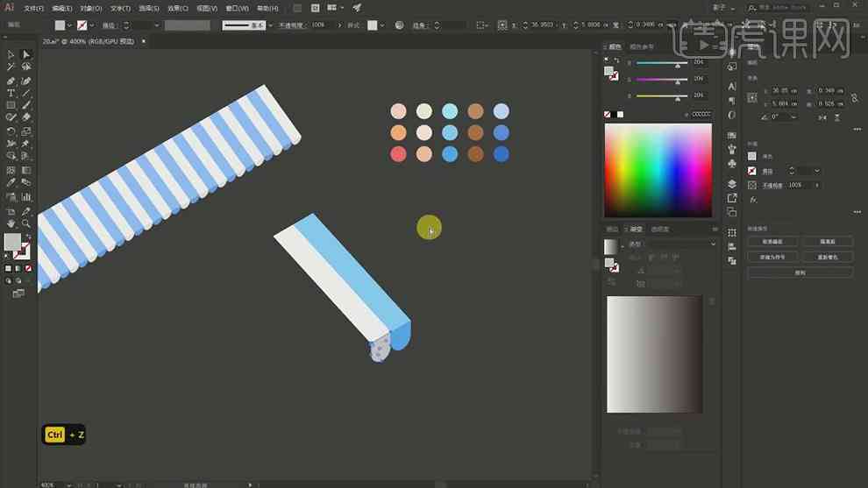Select the Paintbrush tool

pos(25,105)
